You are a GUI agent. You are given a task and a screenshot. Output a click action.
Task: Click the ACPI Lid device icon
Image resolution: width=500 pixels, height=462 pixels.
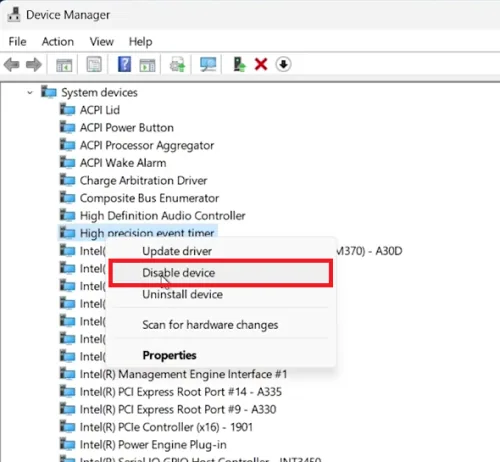pos(67,109)
